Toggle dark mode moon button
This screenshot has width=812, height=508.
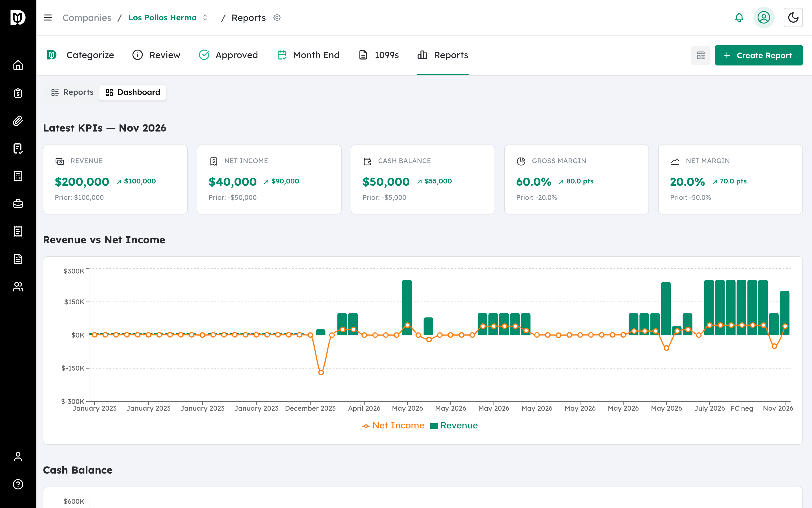793,17
